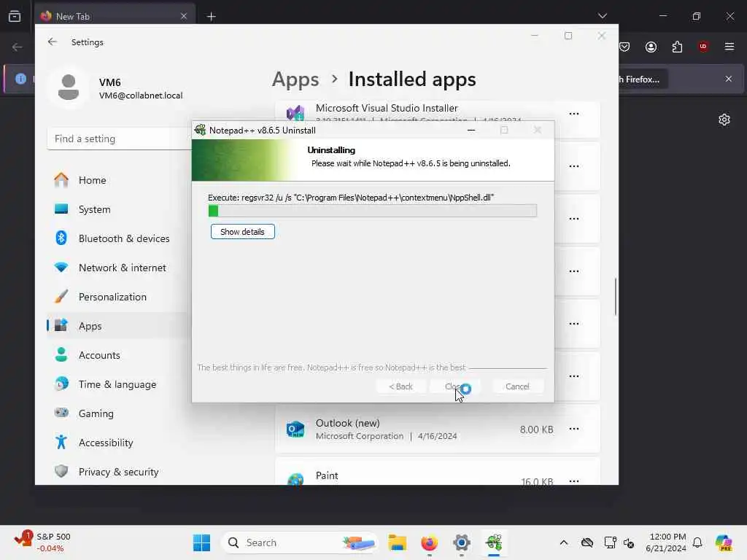The height and width of the screenshot is (560, 747).
Task: Click Settings gear in taskbar
Action: click(x=462, y=542)
